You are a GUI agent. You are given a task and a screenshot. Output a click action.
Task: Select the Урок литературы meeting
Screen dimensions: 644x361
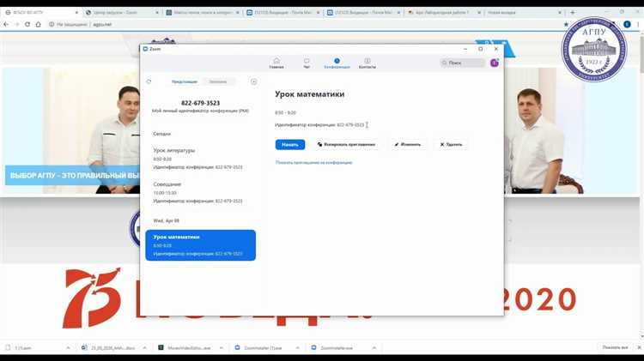point(200,159)
